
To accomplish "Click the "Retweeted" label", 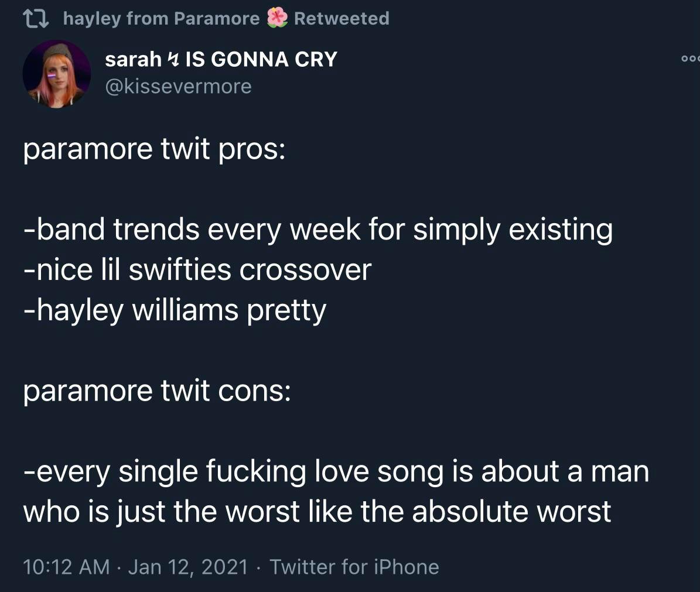I will click(x=342, y=19).
